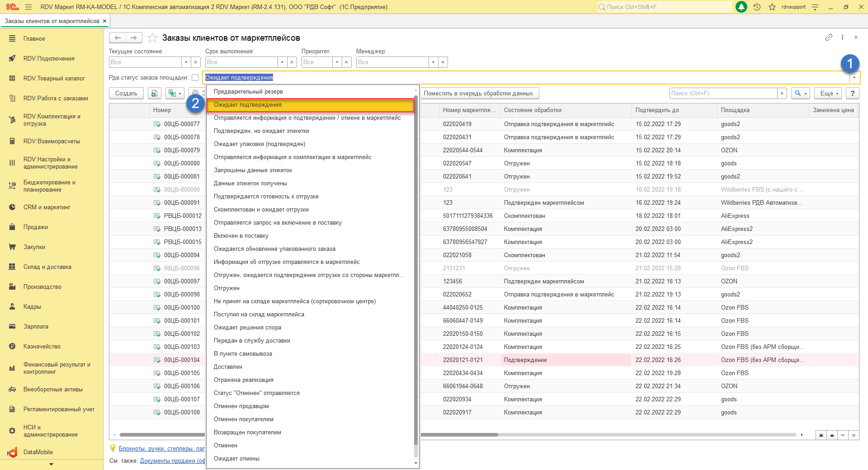Click 'Поместить в очередь обработки данных' button
This screenshot has height=470, width=868.
(478, 93)
